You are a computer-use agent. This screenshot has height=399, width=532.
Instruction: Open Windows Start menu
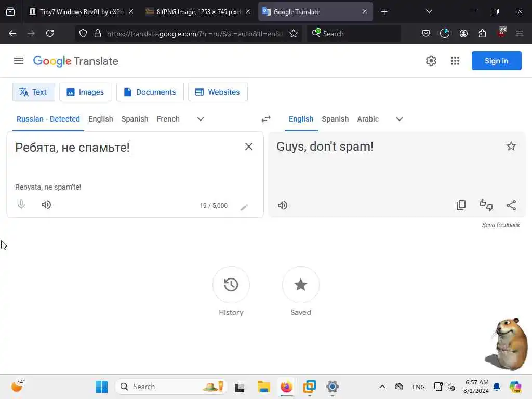(101, 387)
